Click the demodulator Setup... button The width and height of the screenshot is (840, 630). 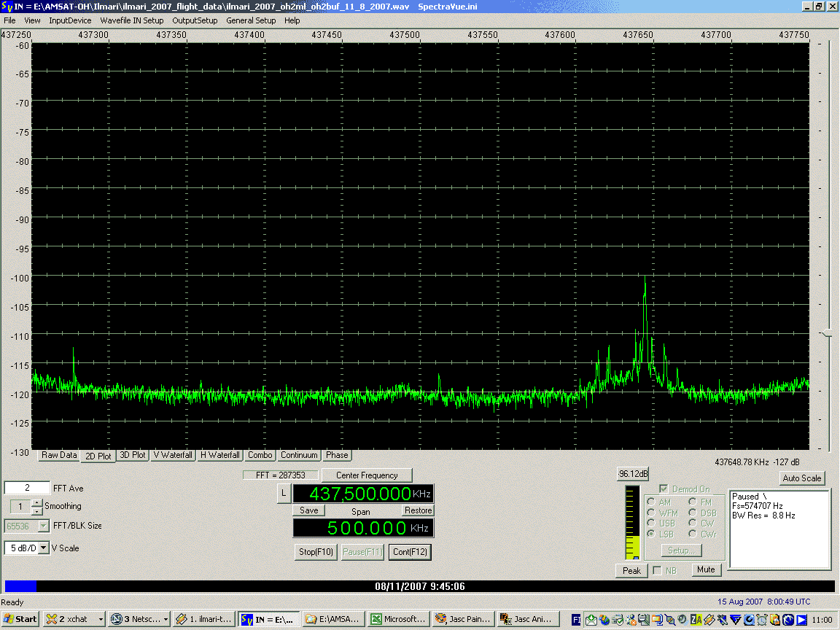681,551
